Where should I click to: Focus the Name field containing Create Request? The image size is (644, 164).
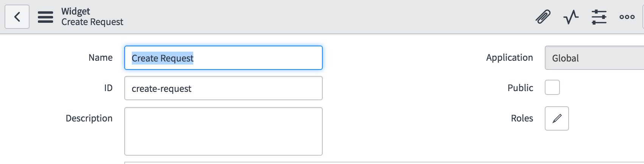click(x=224, y=58)
